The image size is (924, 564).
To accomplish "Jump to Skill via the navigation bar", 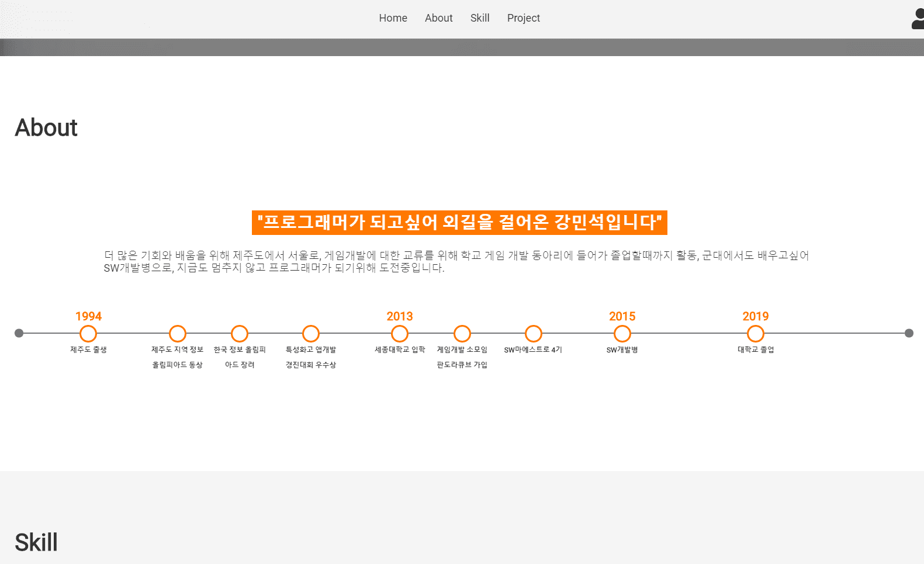I will click(480, 18).
